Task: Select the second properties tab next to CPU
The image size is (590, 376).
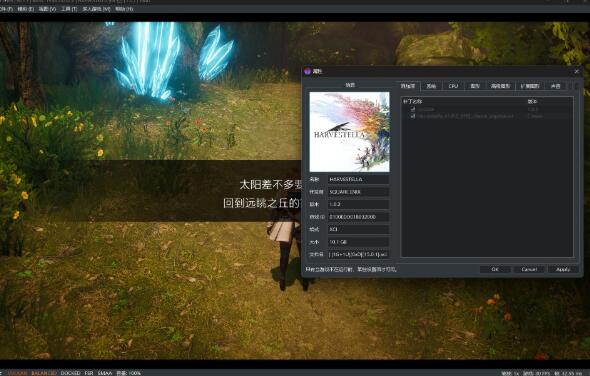Action: (431, 86)
